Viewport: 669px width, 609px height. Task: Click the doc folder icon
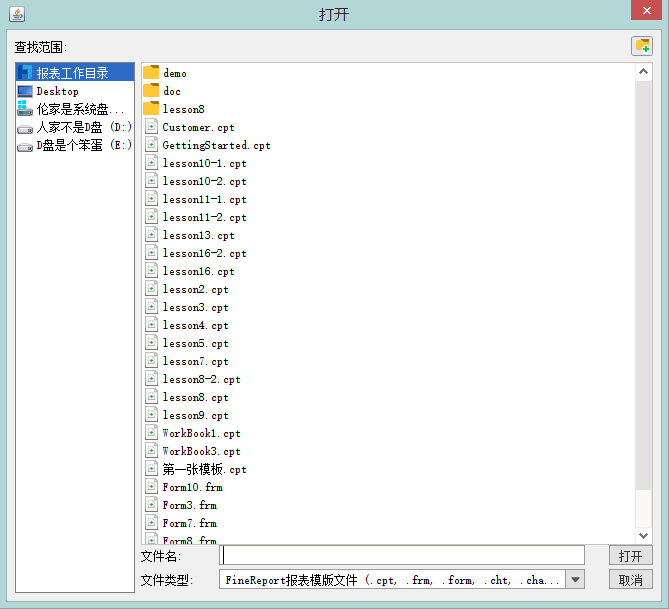[x=151, y=90]
